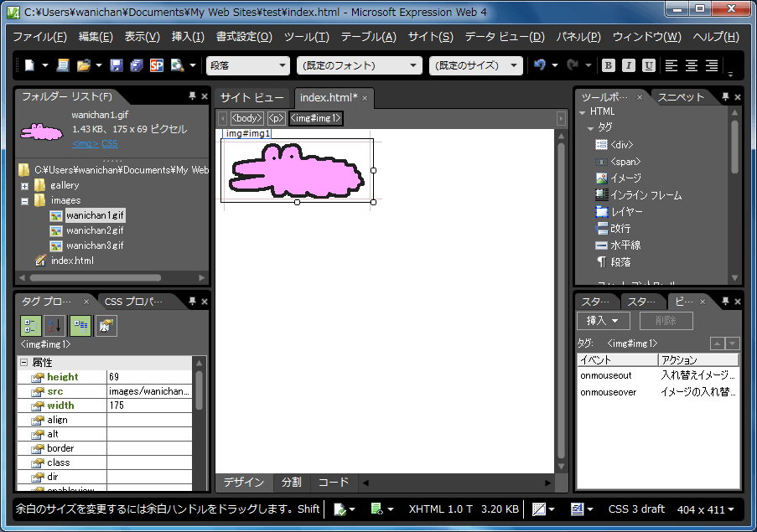Expand the gallery folder
Image resolution: width=757 pixels, height=532 pixels.
coord(24,186)
